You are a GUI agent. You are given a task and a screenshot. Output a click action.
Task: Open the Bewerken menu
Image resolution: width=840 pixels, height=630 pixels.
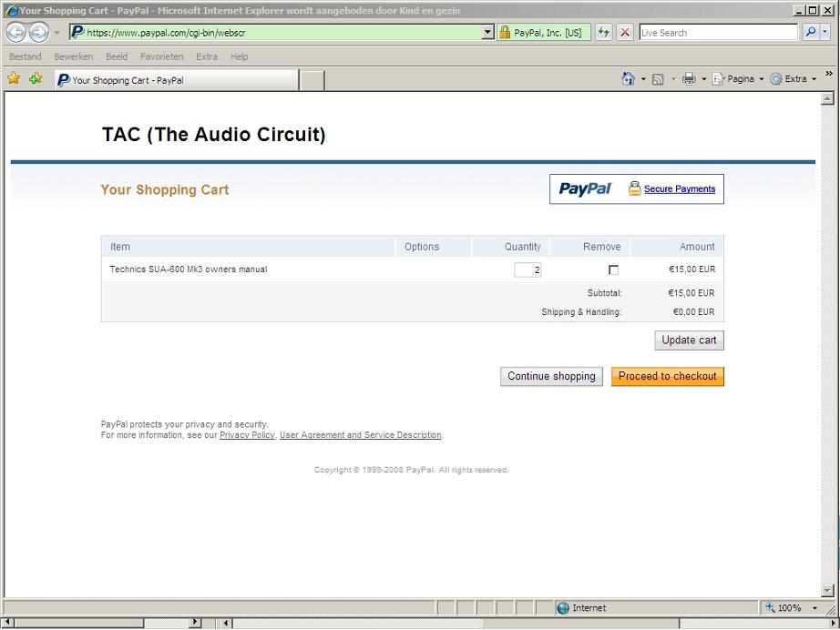pyautogui.click(x=74, y=56)
